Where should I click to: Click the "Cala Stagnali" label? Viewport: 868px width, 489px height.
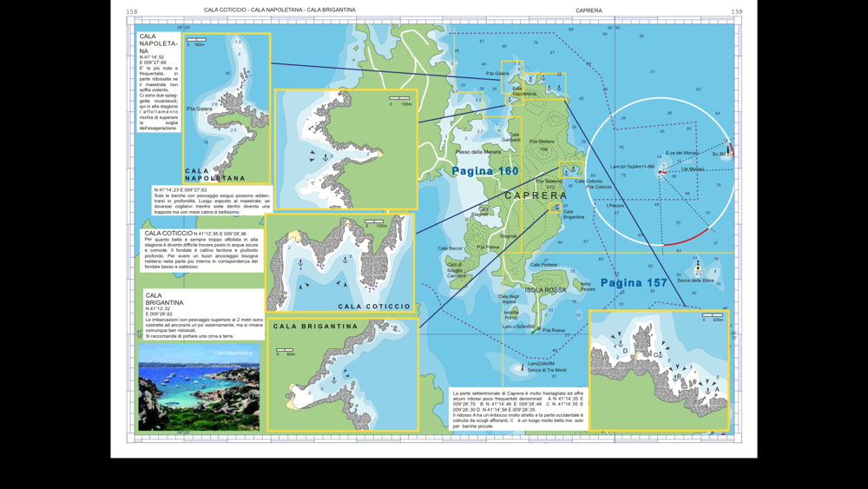click(x=480, y=212)
